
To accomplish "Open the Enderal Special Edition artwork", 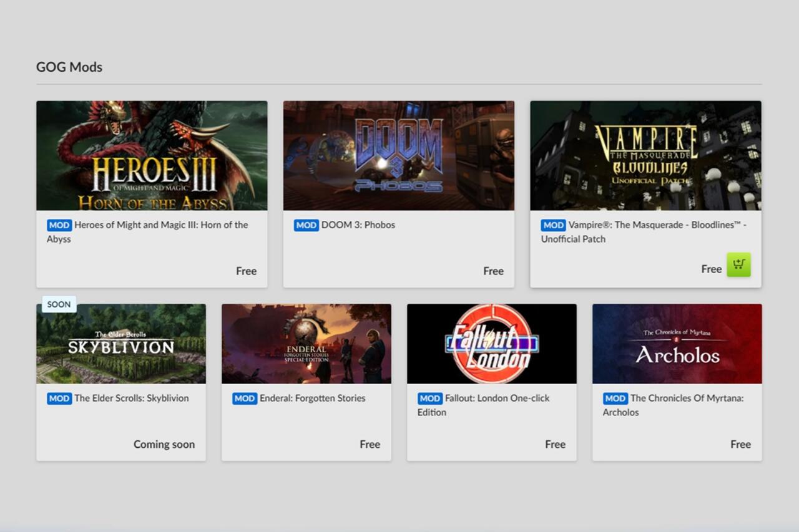I will [306, 344].
